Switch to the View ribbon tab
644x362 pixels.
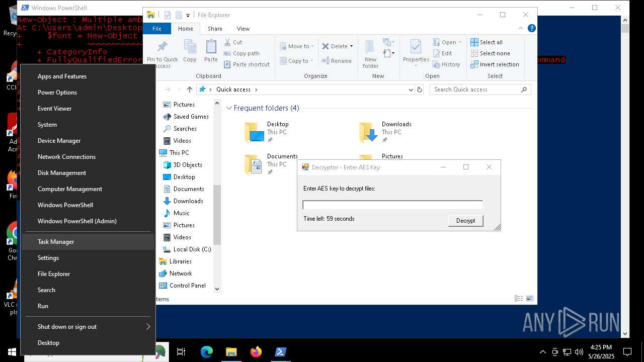(243, 29)
